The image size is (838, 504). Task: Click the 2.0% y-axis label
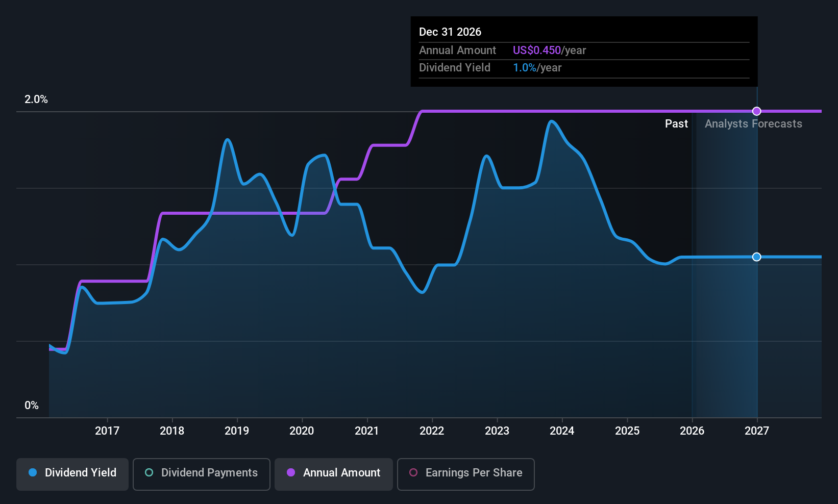click(36, 99)
